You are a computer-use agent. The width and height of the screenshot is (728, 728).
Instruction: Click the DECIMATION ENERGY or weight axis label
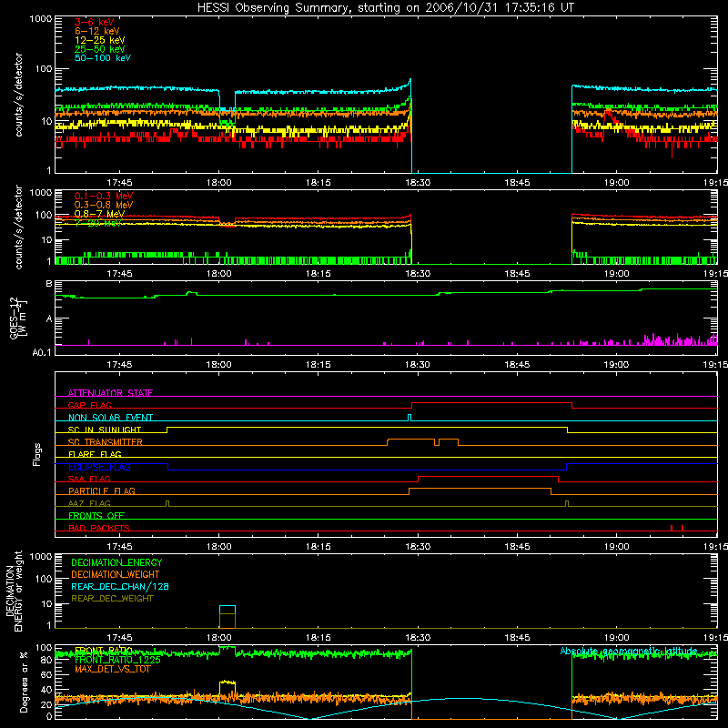14,591
